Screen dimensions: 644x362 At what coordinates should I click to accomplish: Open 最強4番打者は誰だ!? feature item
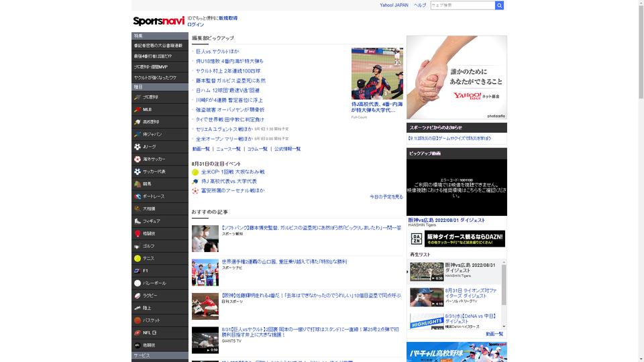[160, 56]
